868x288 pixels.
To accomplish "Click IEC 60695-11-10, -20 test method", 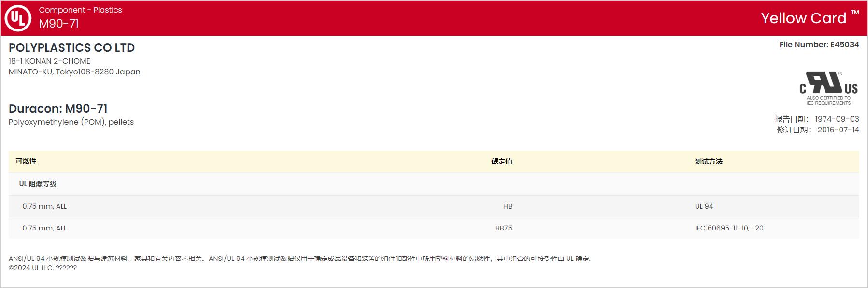I will tap(729, 228).
